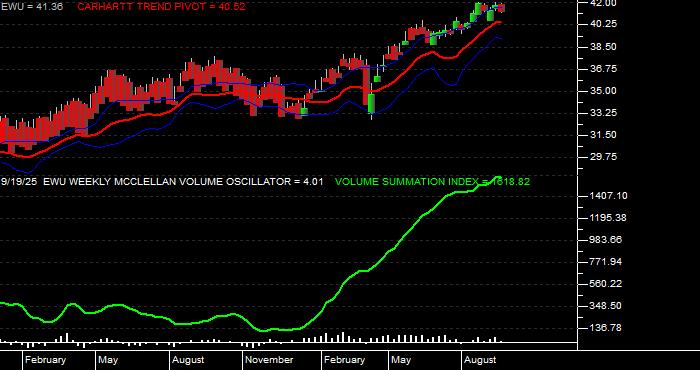The width and height of the screenshot is (700, 370).
Task: Click the first May timeline label
Action: point(108,360)
